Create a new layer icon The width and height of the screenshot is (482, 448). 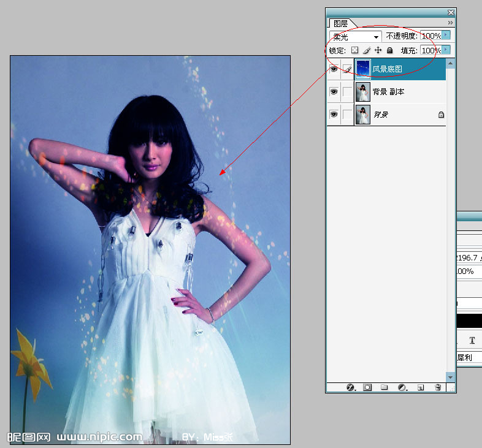421,387
